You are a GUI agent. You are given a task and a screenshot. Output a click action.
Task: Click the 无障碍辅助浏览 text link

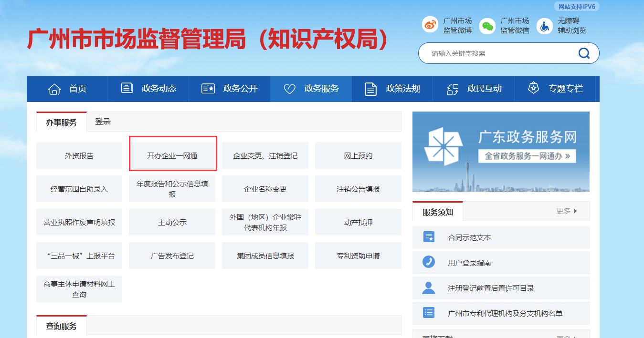[x=572, y=26]
